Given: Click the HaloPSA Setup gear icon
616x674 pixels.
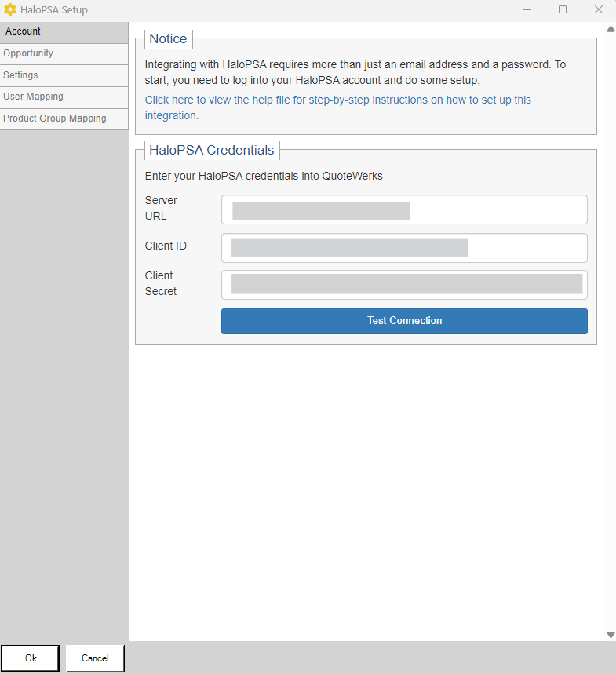Looking at the screenshot, I should point(10,10).
